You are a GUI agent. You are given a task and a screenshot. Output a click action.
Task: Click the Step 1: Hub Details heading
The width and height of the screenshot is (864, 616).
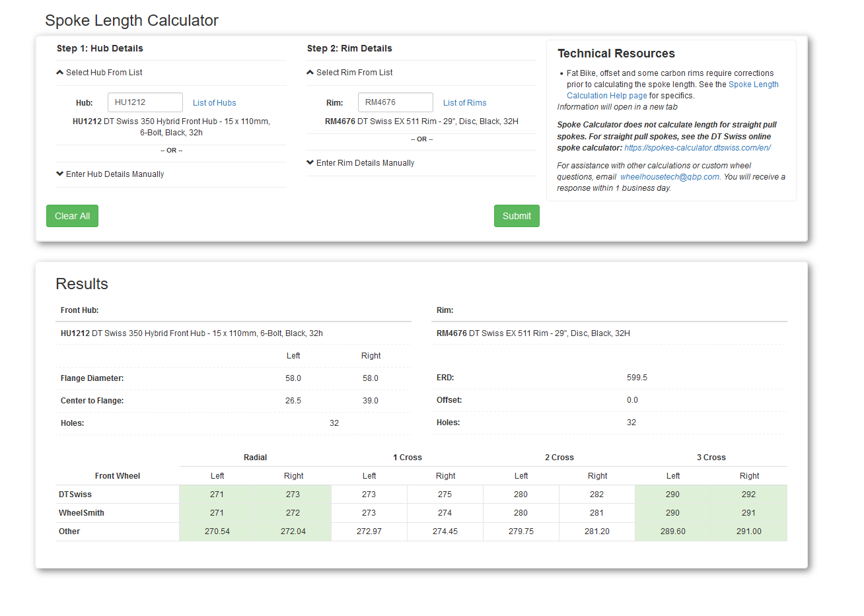pyautogui.click(x=100, y=48)
